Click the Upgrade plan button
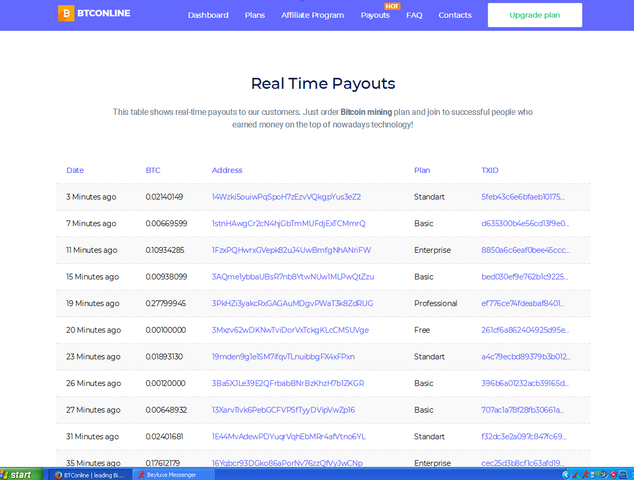 [535, 15]
